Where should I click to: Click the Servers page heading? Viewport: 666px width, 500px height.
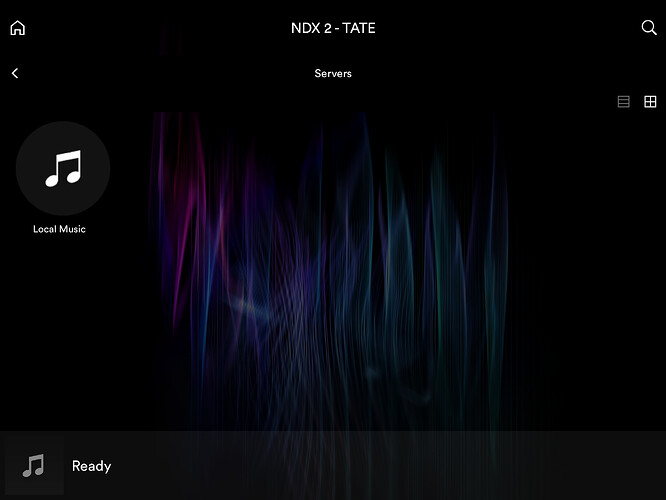pos(333,73)
